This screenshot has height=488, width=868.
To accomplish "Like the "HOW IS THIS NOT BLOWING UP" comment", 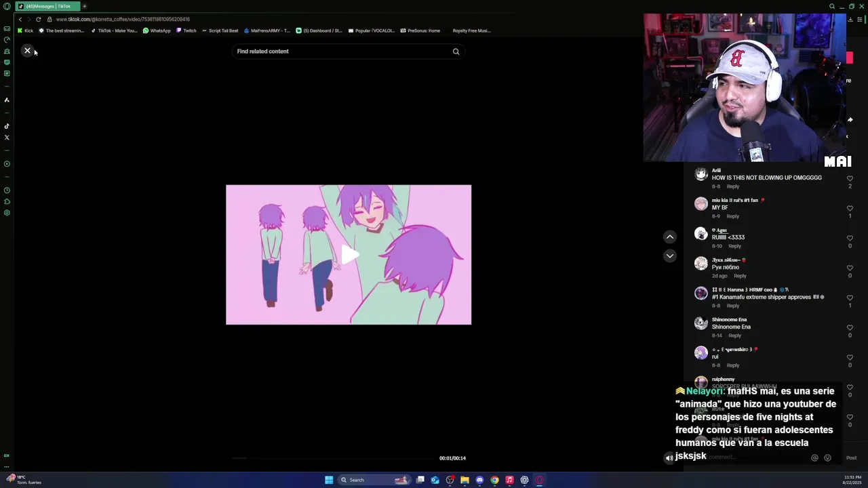I will (850, 178).
